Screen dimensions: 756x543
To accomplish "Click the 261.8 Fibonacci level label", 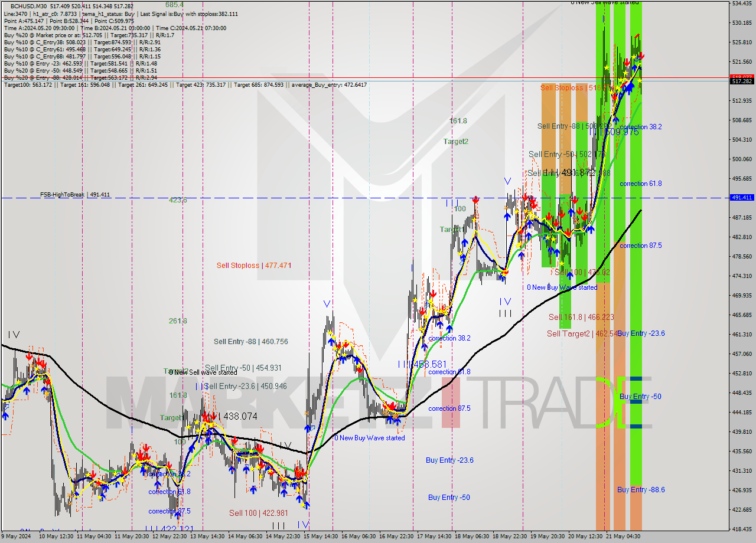I will pyautogui.click(x=178, y=321).
